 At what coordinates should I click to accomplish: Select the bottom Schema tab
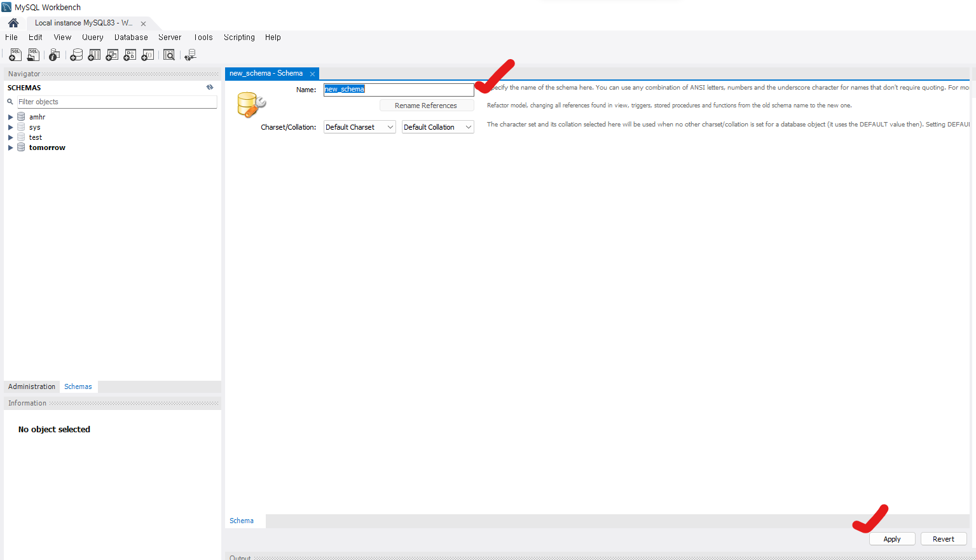(x=242, y=521)
